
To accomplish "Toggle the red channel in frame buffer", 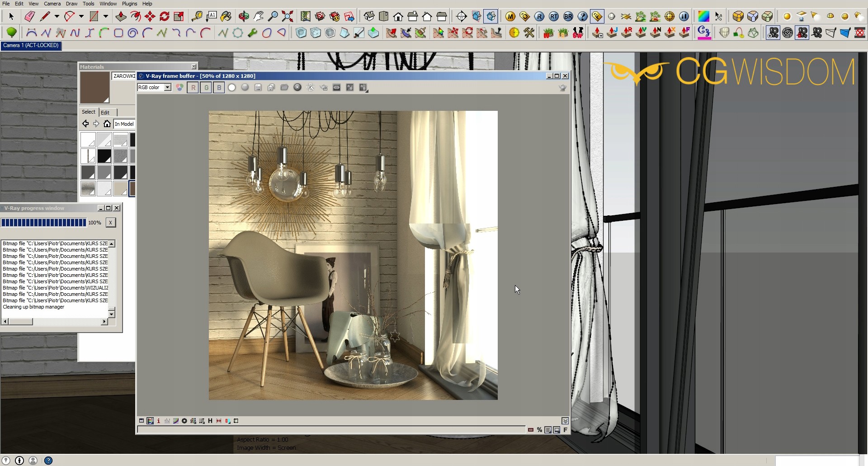I will [x=193, y=88].
